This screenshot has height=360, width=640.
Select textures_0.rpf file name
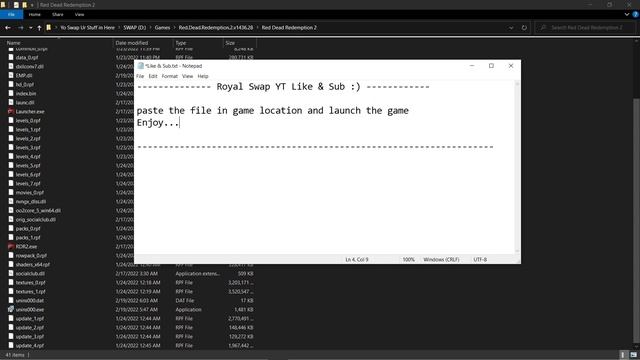[30, 282]
